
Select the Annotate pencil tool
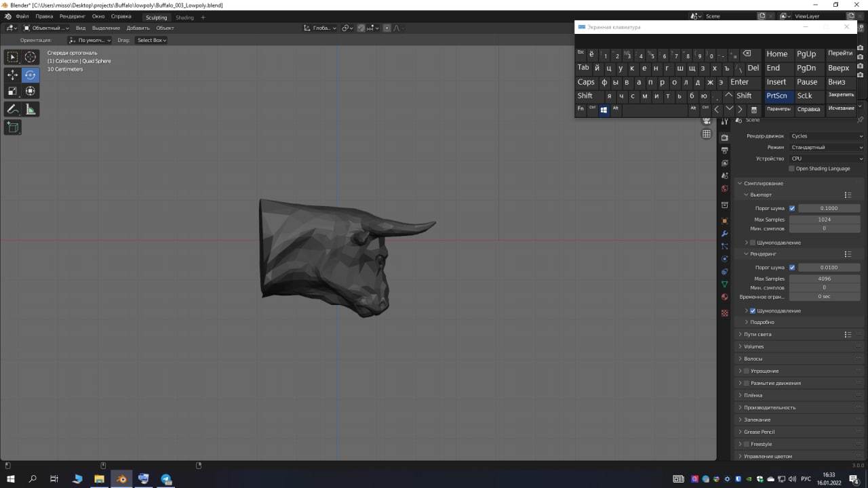pyautogui.click(x=13, y=109)
